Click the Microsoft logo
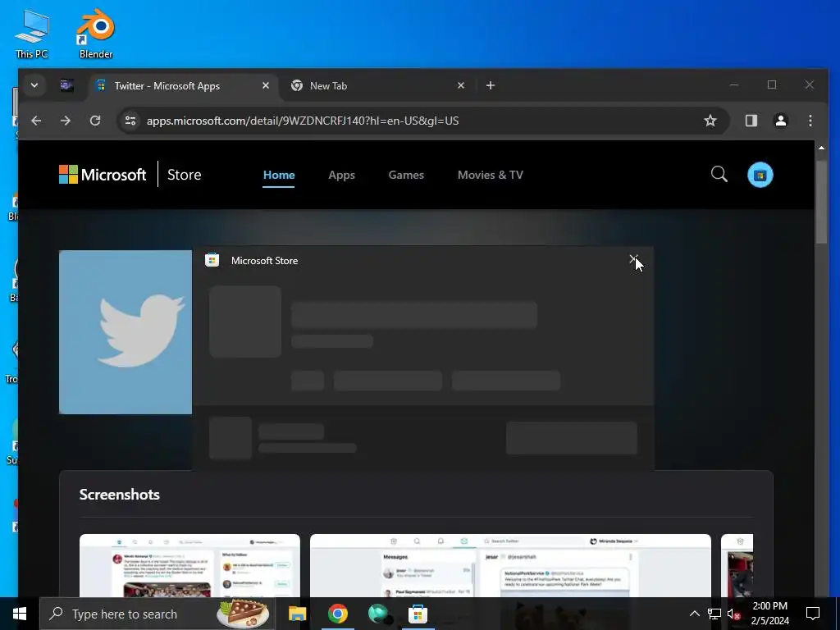840x630 pixels. tap(103, 175)
